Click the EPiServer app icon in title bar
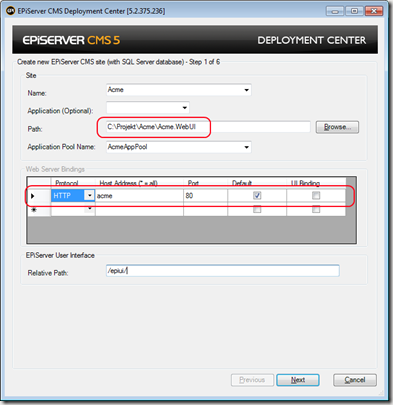 click(11, 11)
